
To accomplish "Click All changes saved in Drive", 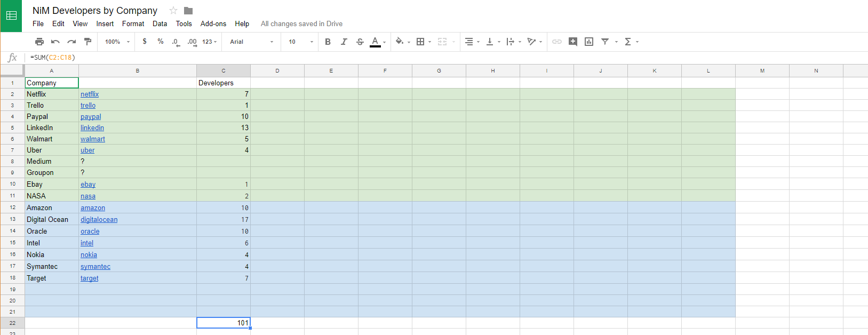I will tap(301, 23).
